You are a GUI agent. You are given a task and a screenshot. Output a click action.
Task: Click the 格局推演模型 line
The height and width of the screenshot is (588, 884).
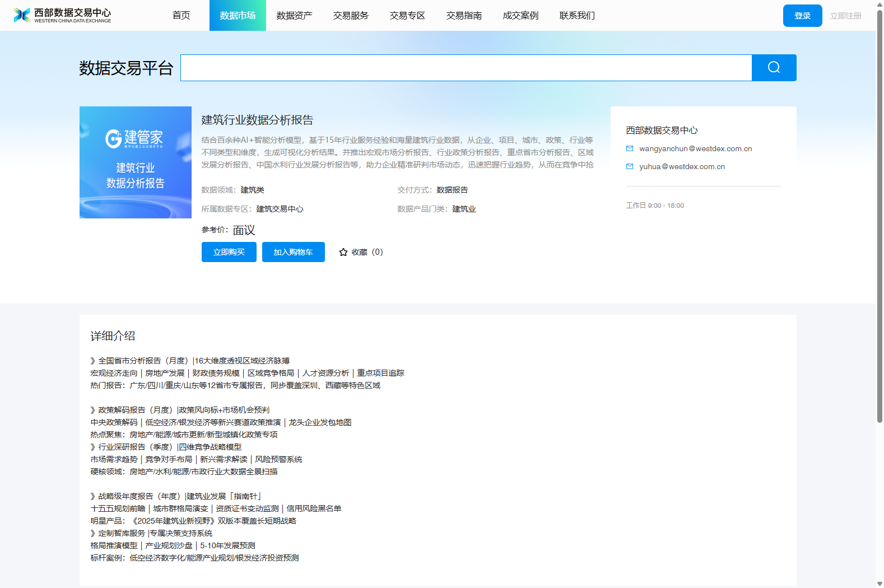click(x=173, y=545)
